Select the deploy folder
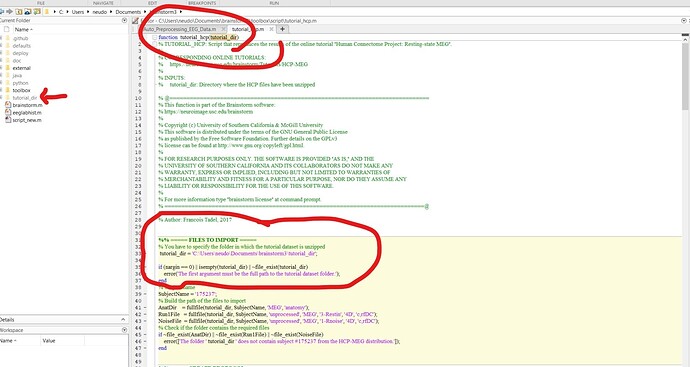The width and height of the screenshot is (690, 367). pyautogui.click(x=20, y=53)
